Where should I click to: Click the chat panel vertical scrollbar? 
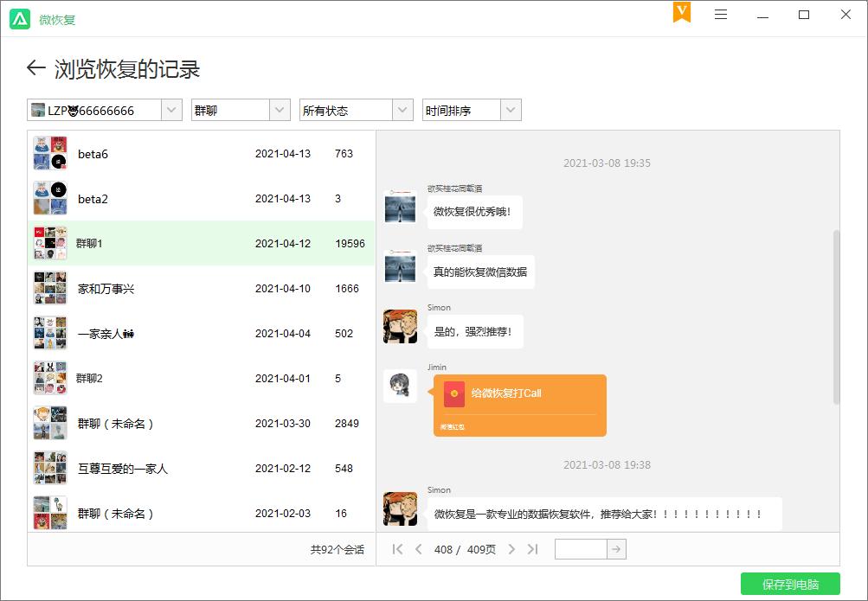coord(837,316)
